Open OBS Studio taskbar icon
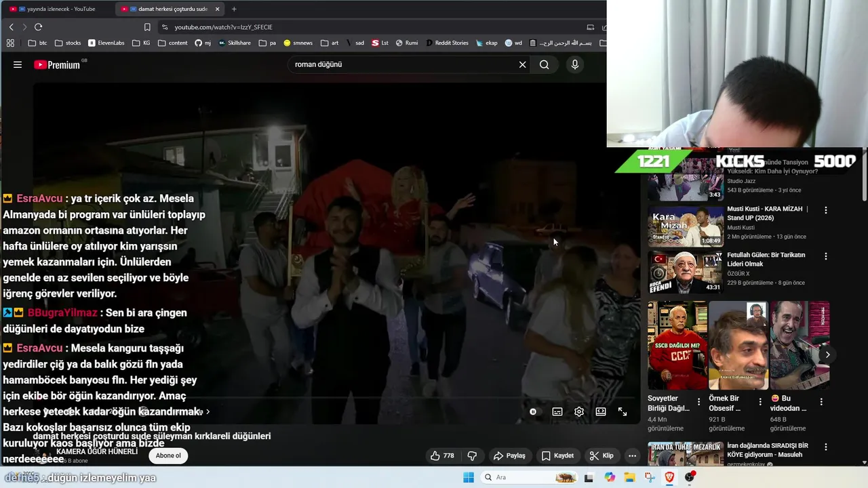Screen dimensions: 868x488 click(690, 477)
